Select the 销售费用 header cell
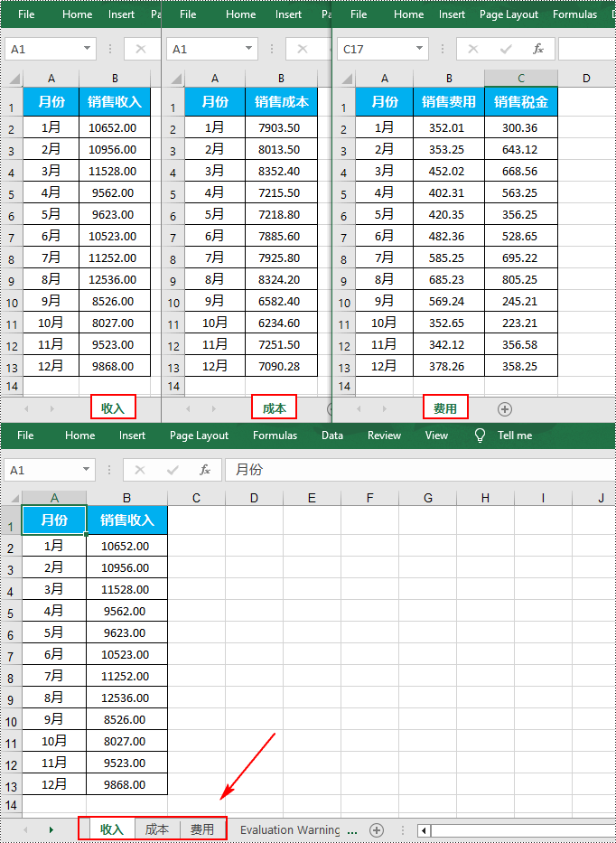 (x=449, y=101)
